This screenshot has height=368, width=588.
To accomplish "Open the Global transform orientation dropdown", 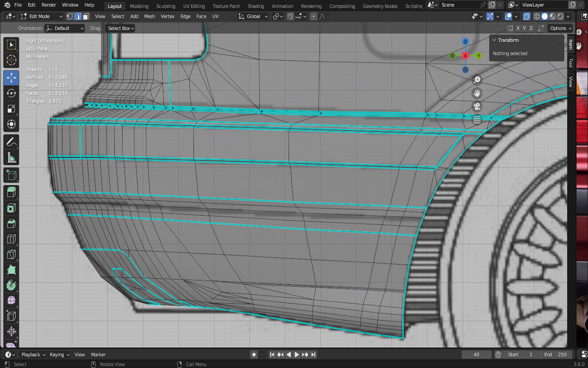I will tap(253, 16).
